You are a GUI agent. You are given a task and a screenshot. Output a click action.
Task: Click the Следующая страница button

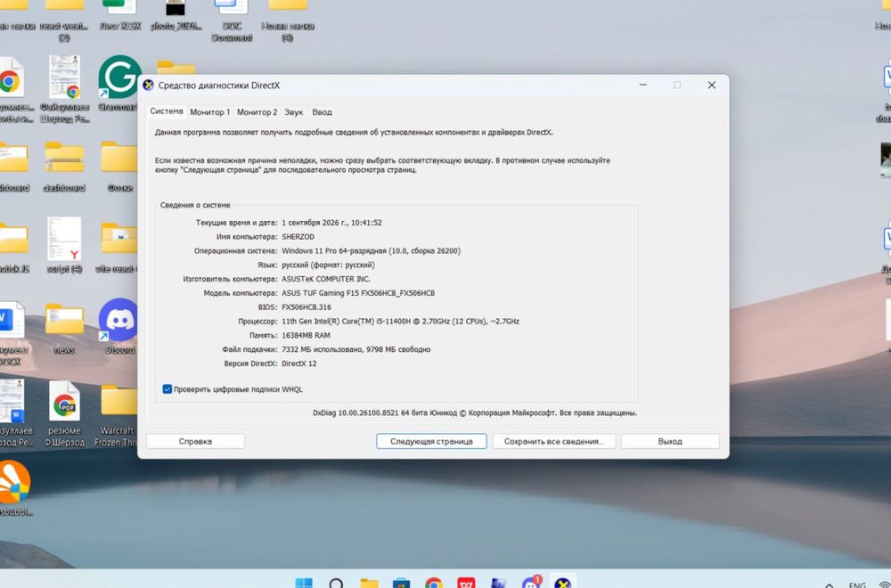coord(431,441)
